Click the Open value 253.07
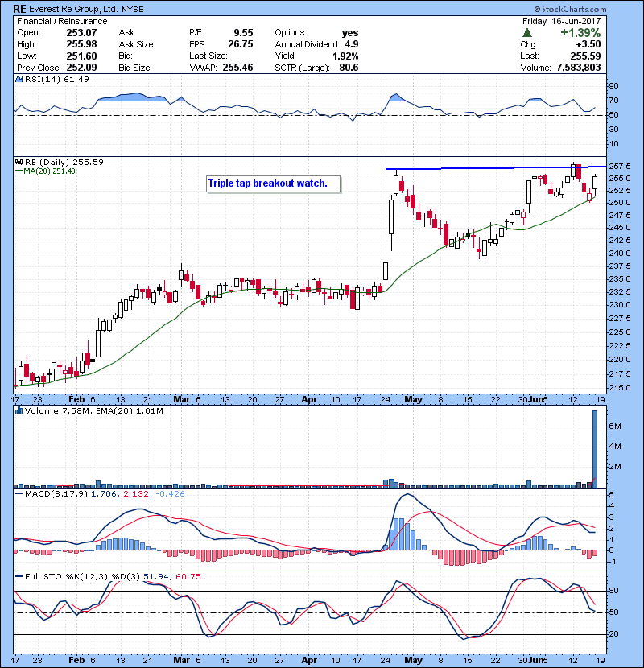The height and width of the screenshot is (668, 644). [81, 33]
